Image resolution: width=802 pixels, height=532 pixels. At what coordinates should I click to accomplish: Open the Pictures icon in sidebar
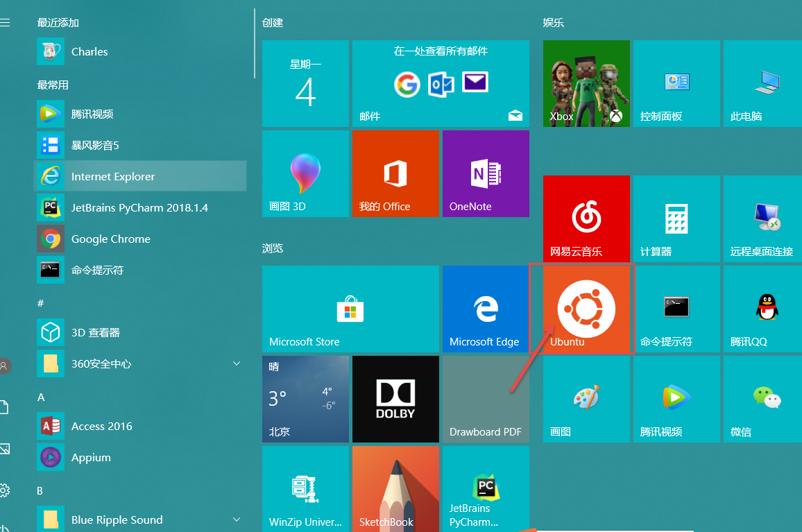(5, 449)
